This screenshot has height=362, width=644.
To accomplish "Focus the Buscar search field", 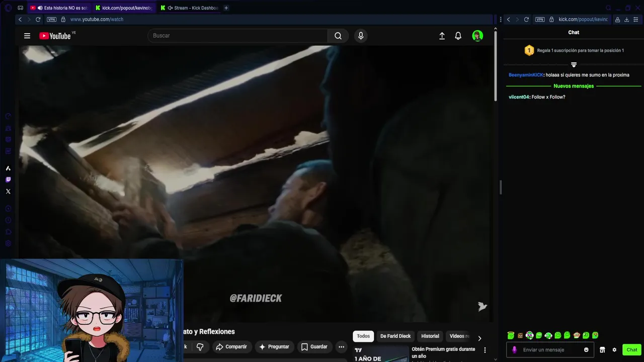I will coord(237,36).
